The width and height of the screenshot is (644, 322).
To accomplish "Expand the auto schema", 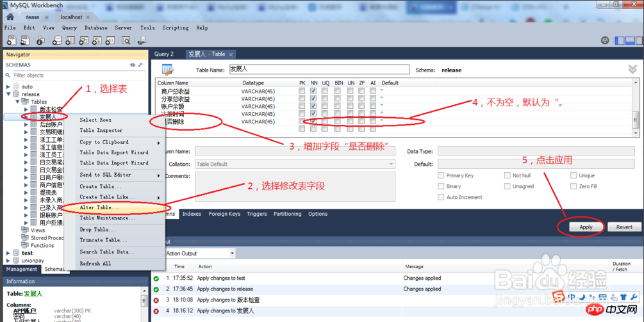I will 8,86.
